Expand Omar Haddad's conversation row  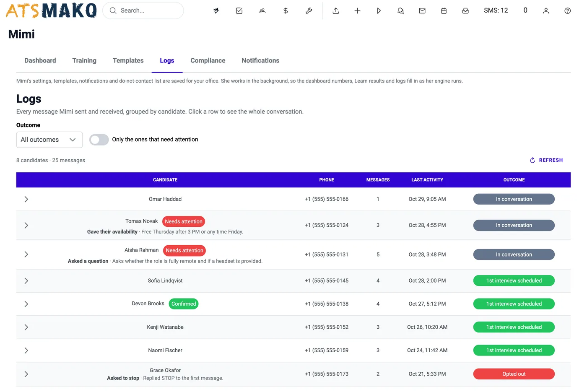click(26, 199)
